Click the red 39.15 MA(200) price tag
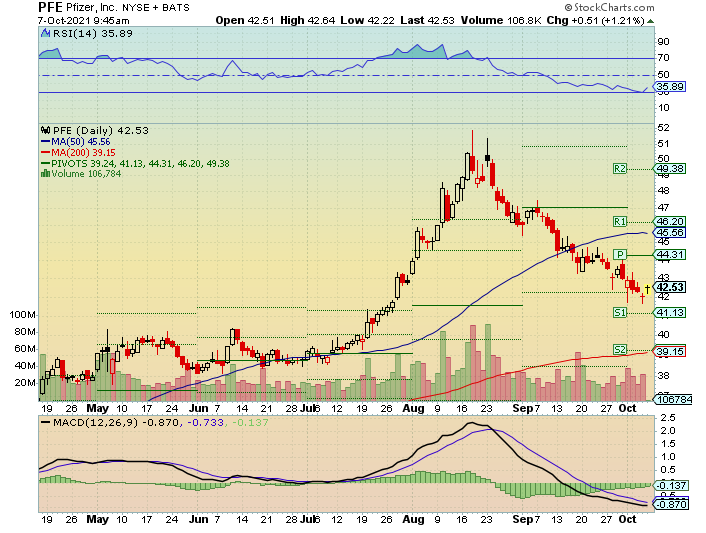Image resolution: width=706 pixels, height=533 pixels. [x=670, y=352]
